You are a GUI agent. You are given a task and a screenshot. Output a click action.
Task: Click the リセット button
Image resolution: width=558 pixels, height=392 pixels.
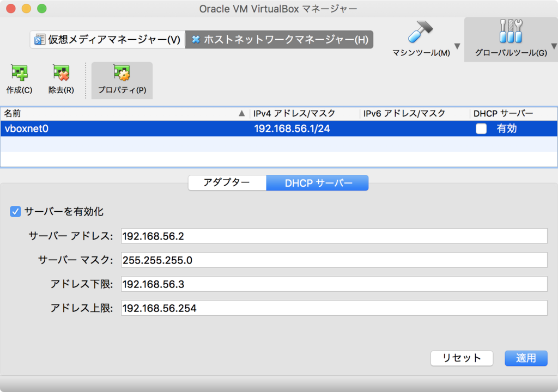pyautogui.click(x=462, y=358)
